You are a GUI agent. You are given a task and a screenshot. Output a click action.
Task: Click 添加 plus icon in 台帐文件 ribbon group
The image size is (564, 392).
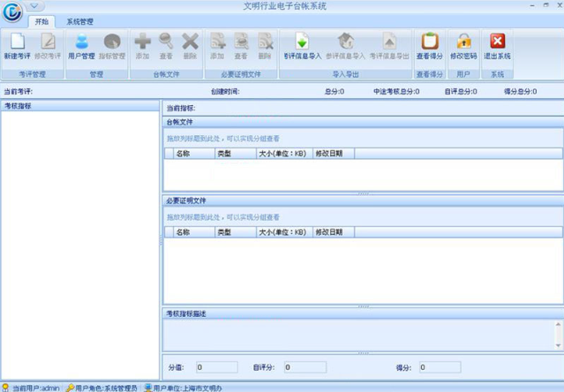pos(142,43)
